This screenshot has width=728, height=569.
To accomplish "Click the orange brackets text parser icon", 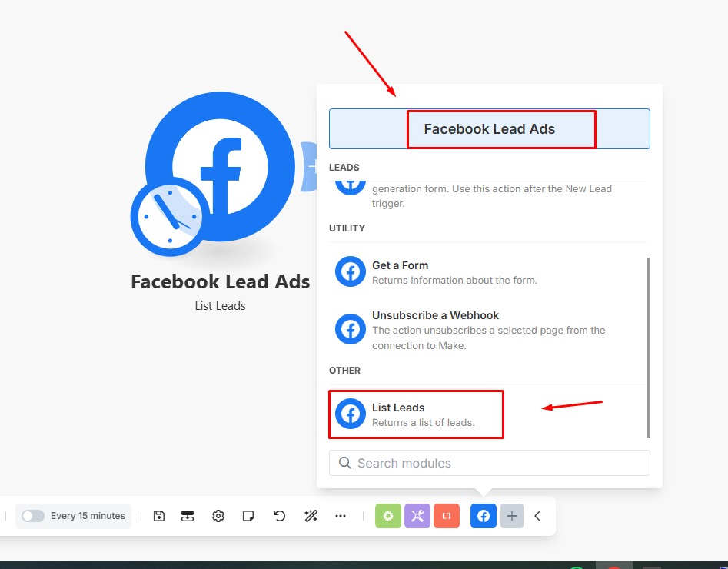I will (x=447, y=516).
